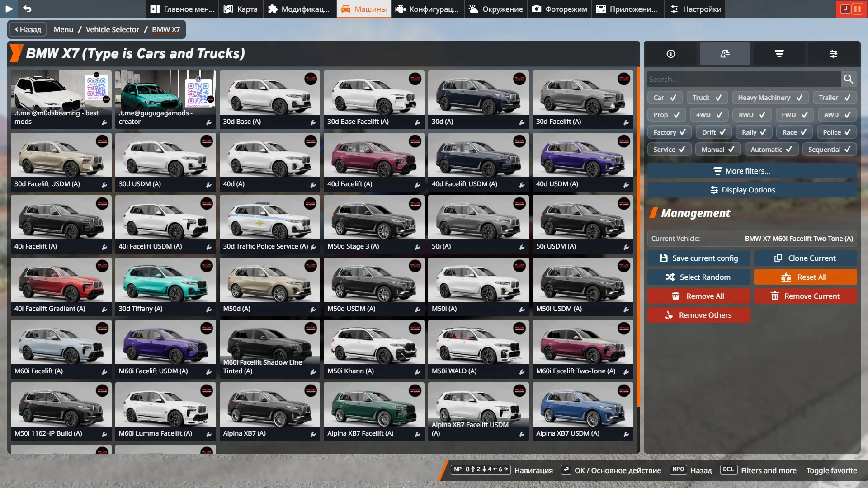This screenshot has width=868, height=488.
Task: Click the Remove Current button
Action: (x=805, y=296)
